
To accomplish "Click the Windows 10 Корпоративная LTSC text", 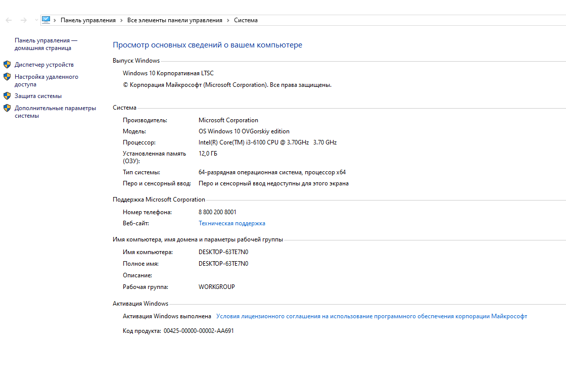I will [x=168, y=73].
